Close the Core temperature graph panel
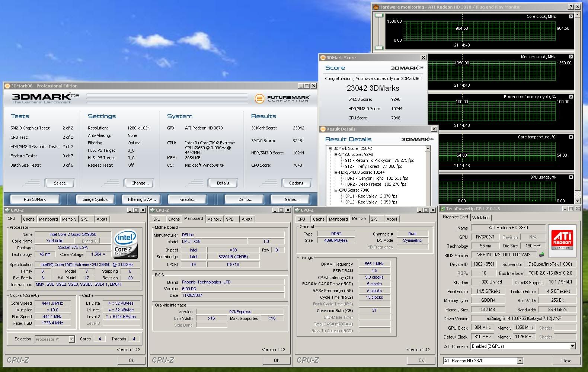The height and width of the screenshot is (372, 588). pyautogui.click(x=571, y=137)
